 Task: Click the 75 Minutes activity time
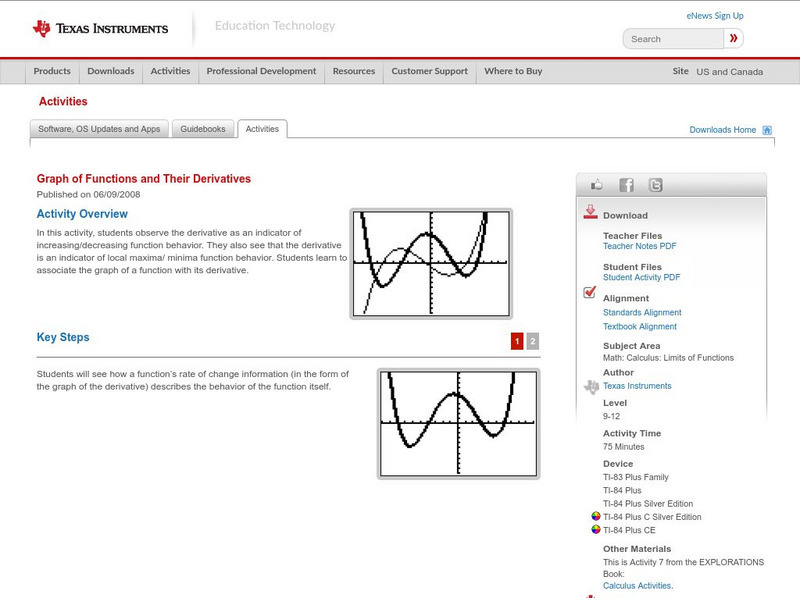623,446
